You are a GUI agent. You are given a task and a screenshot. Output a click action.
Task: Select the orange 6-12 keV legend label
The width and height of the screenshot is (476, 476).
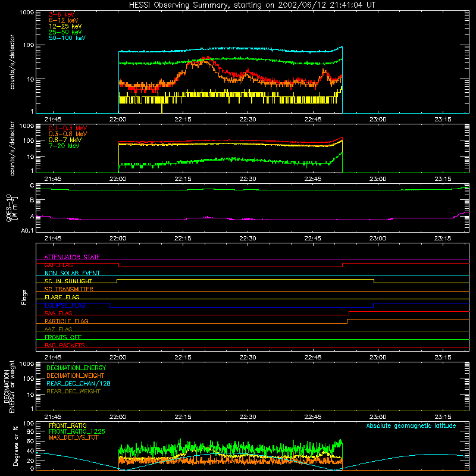point(64,20)
